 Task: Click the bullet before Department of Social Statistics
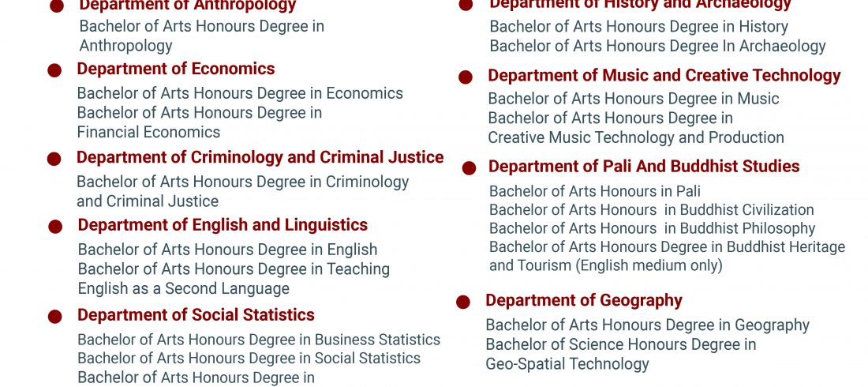point(54,317)
